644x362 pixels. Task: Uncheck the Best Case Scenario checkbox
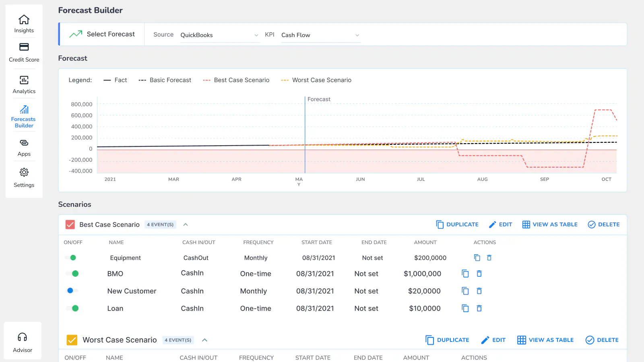(x=70, y=224)
